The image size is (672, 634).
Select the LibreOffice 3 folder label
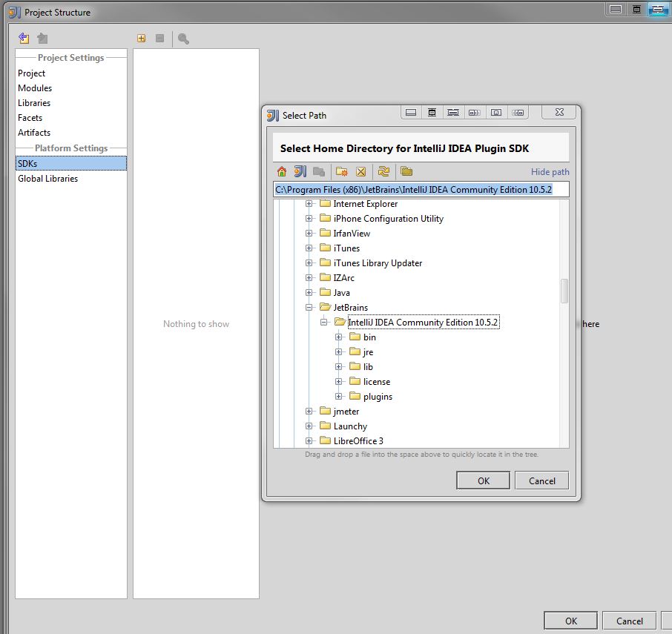pos(358,440)
